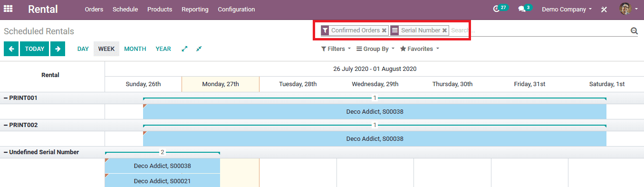644x187 pixels.
Task: Expand all rows icon
Action: pyautogui.click(x=185, y=49)
